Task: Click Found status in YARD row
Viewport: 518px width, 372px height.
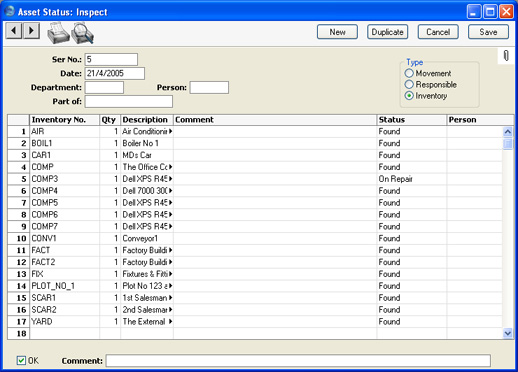Action: (412, 322)
